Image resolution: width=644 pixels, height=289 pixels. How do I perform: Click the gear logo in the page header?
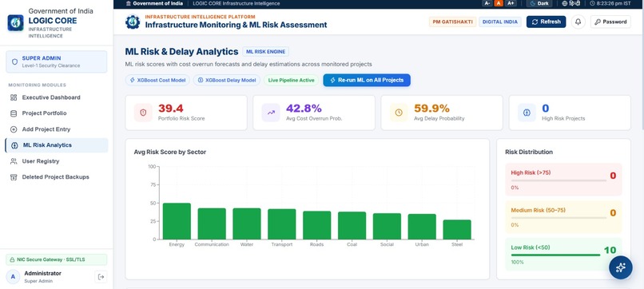(x=133, y=22)
